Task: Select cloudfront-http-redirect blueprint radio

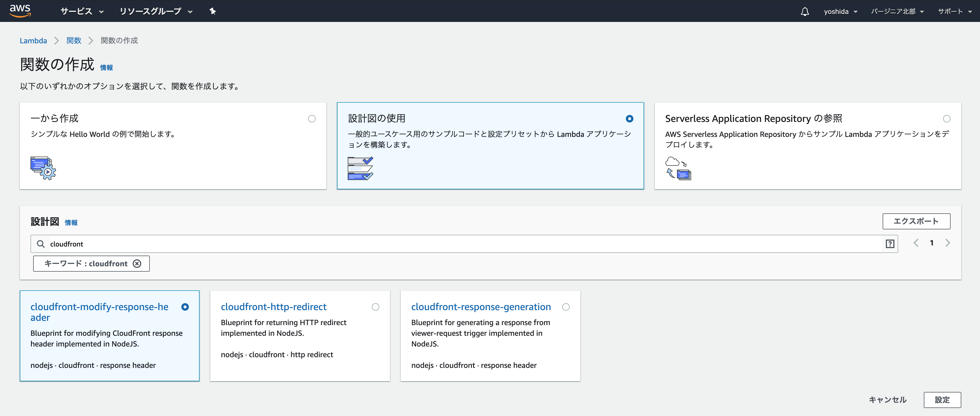Action: 376,307
